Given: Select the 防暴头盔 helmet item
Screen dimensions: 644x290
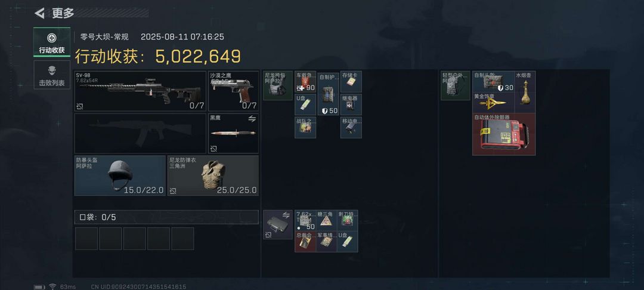Looking at the screenshot, I should (x=120, y=175).
